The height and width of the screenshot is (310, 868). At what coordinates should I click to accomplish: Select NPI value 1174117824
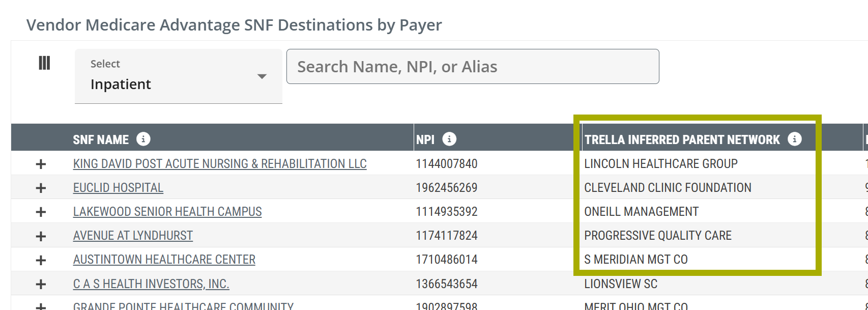tap(447, 236)
